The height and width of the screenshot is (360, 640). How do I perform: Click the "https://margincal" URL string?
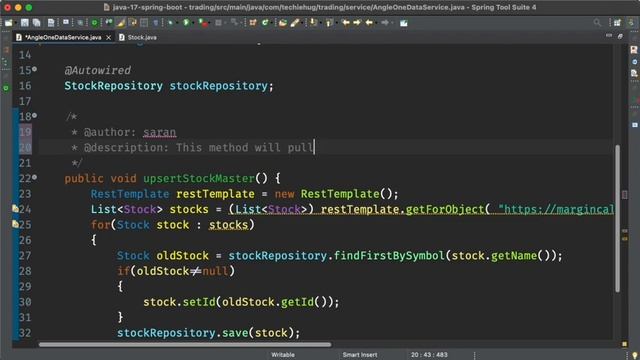[x=556, y=209]
